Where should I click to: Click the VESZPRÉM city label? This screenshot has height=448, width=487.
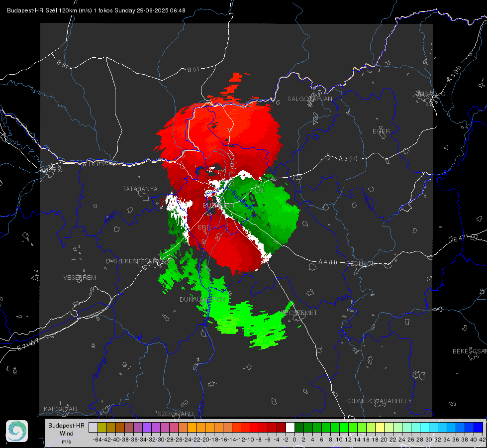point(80,277)
